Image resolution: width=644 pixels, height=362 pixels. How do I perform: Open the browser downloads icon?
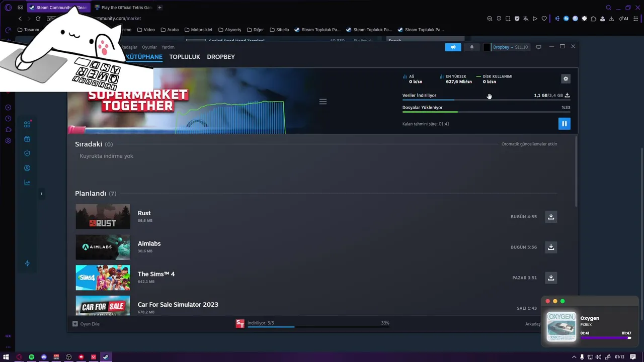611,19
